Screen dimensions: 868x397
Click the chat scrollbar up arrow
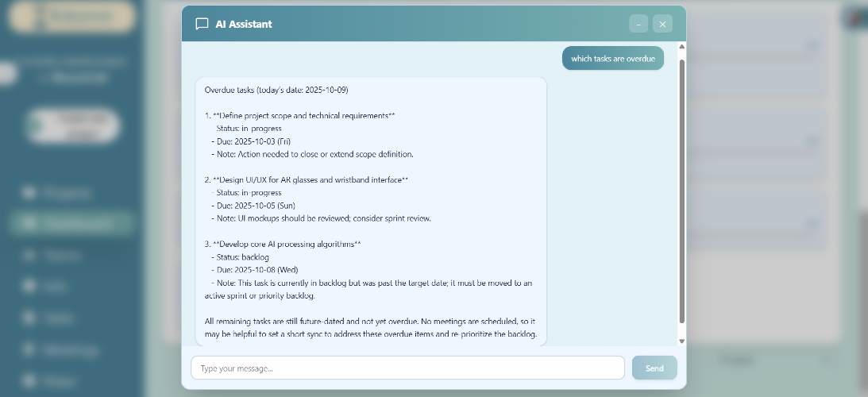coord(682,47)
